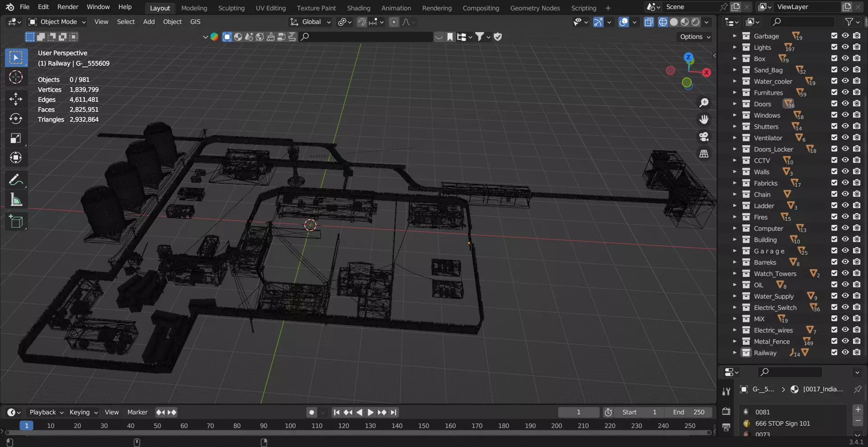Screen dimensions: 868x447
Task: Click the timeline horizontal scrollbar
Action: [357, 433]
